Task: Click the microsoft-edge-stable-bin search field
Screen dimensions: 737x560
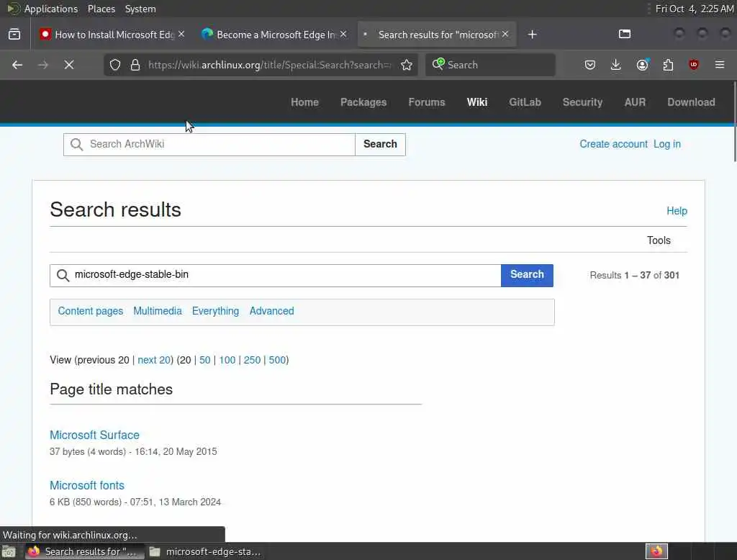Action: (x=276, y=275)
